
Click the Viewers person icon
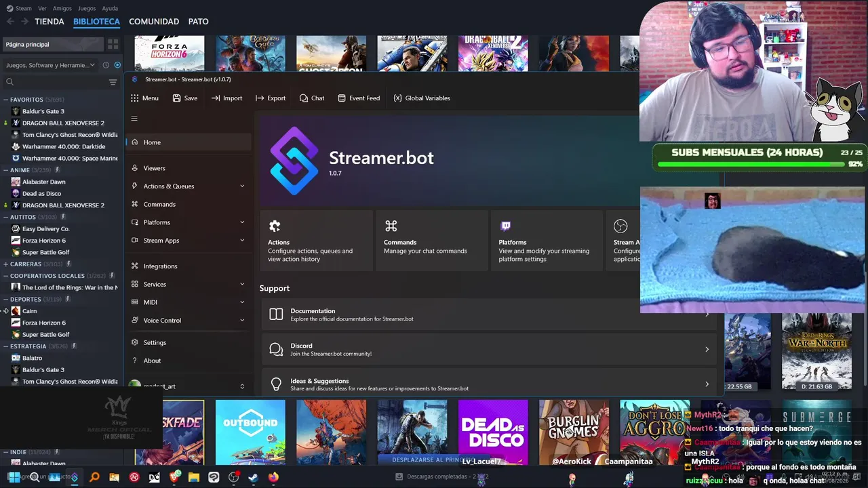[x=135, y=168]
